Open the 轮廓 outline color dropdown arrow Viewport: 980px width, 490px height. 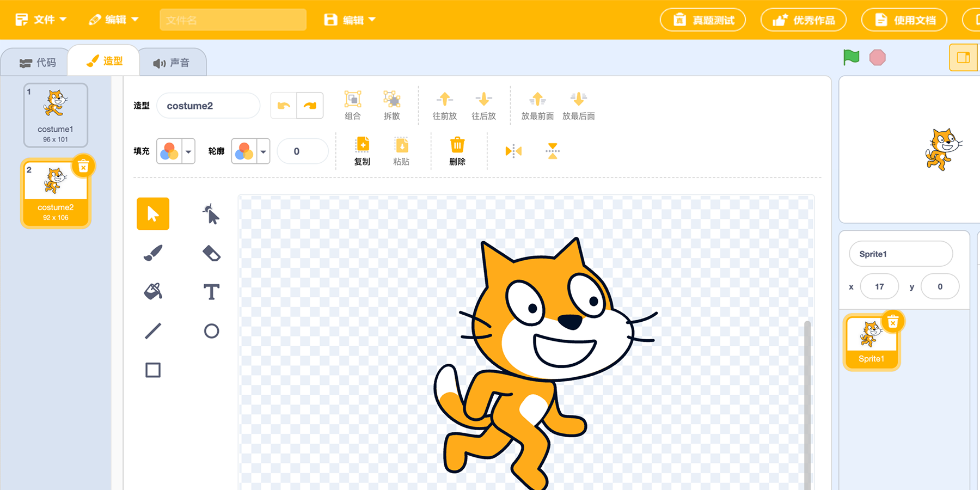pos(264,151)
